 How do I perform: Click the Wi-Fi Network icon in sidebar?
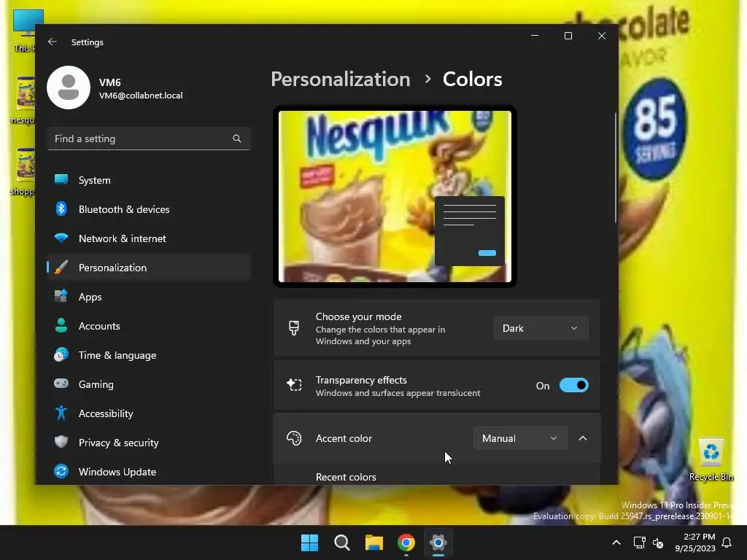point(61,238)
